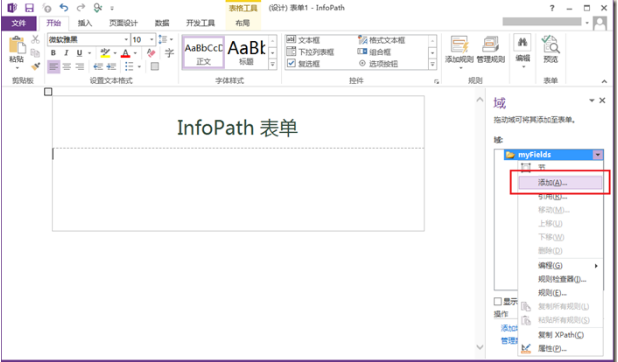The height and width of the screenshot is (362, 618).
Task: Insert a Combo Box (组合框) control
Action: coord(374,52)
